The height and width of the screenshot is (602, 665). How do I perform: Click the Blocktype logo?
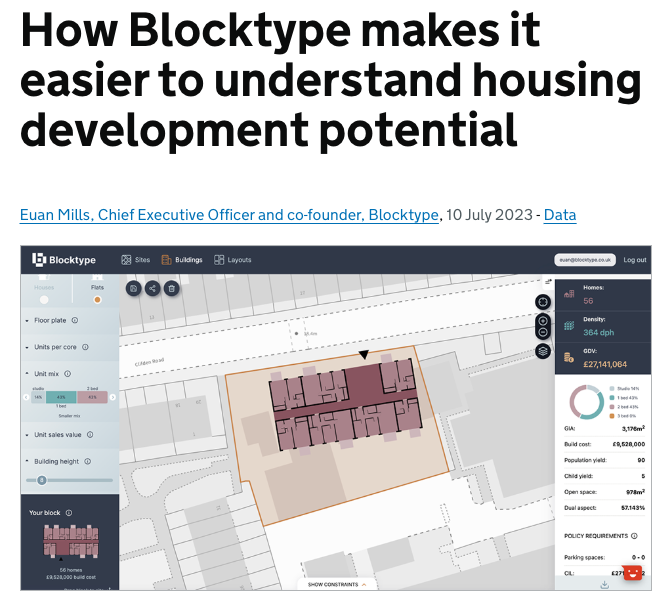click(64, 260)
